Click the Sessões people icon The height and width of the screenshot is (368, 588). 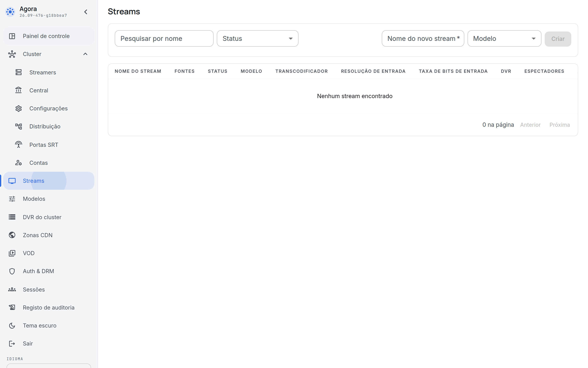12,289
